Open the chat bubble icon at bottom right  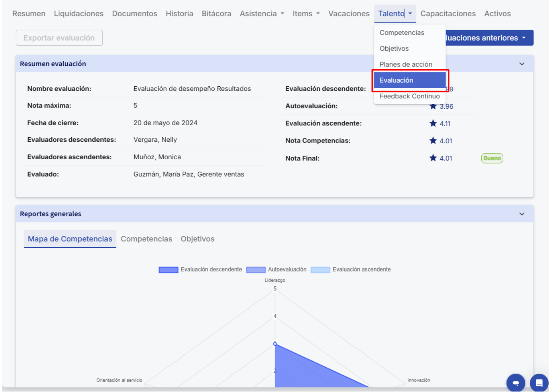(516, 382)
